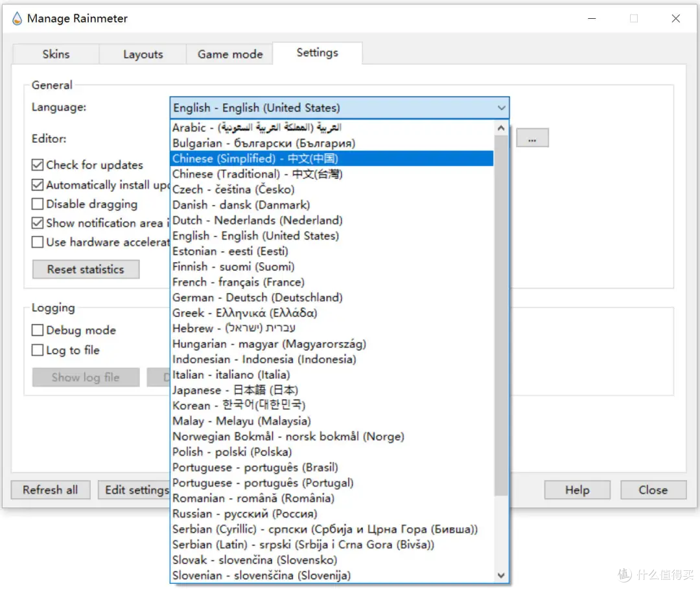Pick Greek from the language list
This screenshot has height=589, width=700.
click(332, 313)
